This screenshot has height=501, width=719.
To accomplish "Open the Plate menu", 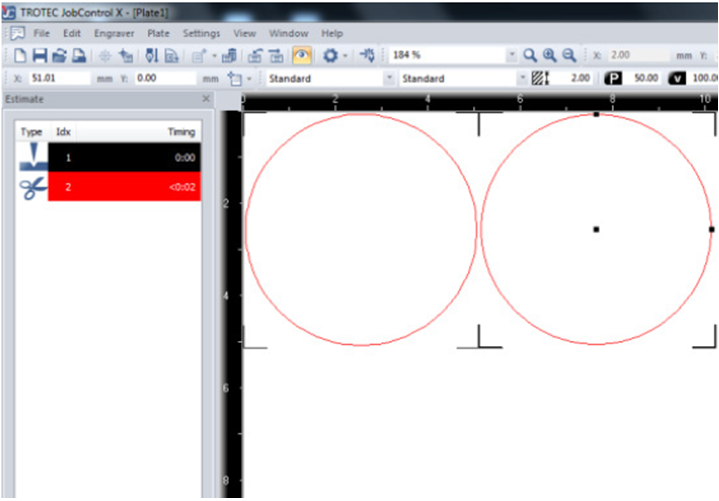I will (x=158, y=33).
